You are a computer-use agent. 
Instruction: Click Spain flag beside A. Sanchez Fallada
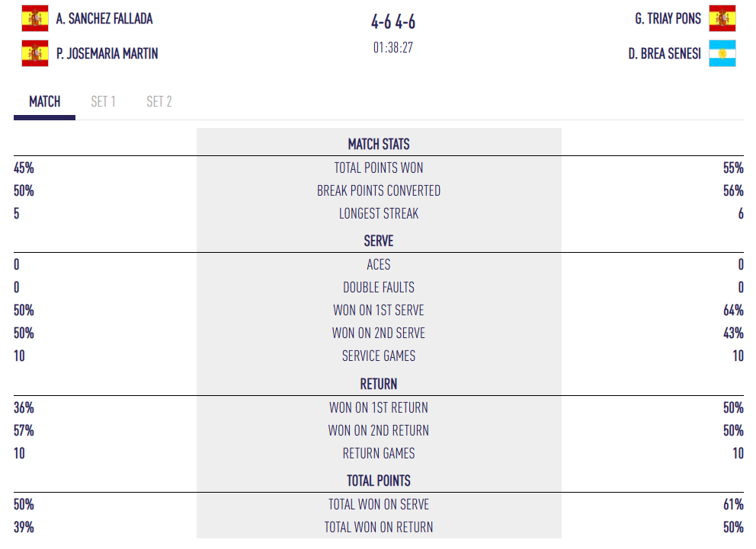tap(34, 18)
